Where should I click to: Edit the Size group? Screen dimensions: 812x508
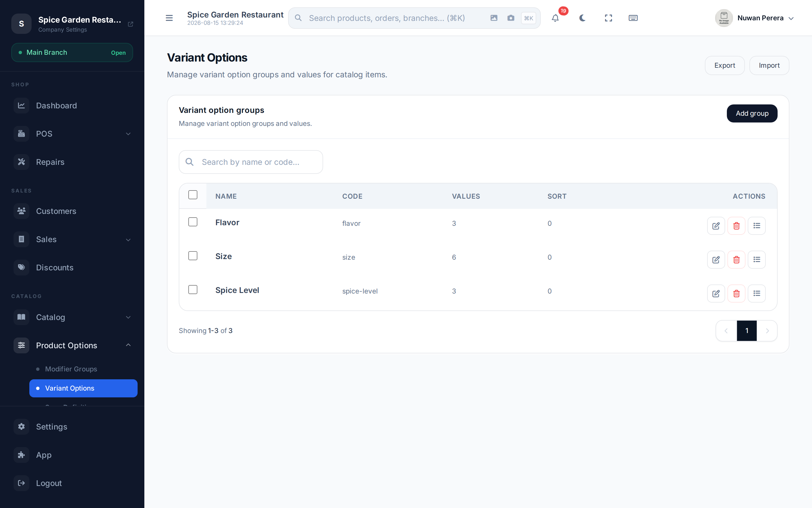[x=716, y=260]
